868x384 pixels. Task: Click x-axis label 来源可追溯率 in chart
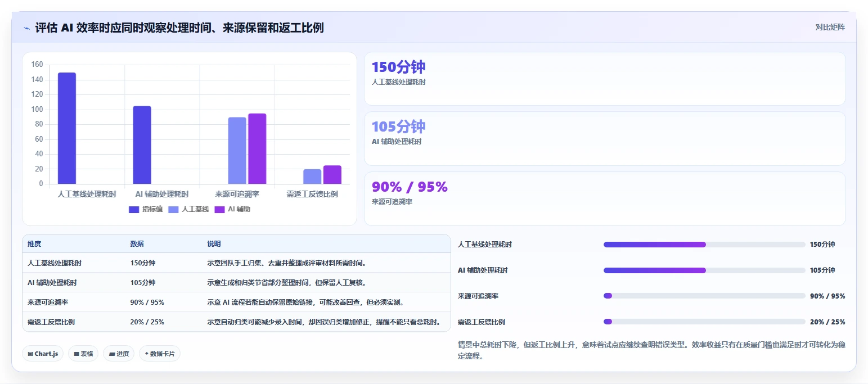click(237, 194)
